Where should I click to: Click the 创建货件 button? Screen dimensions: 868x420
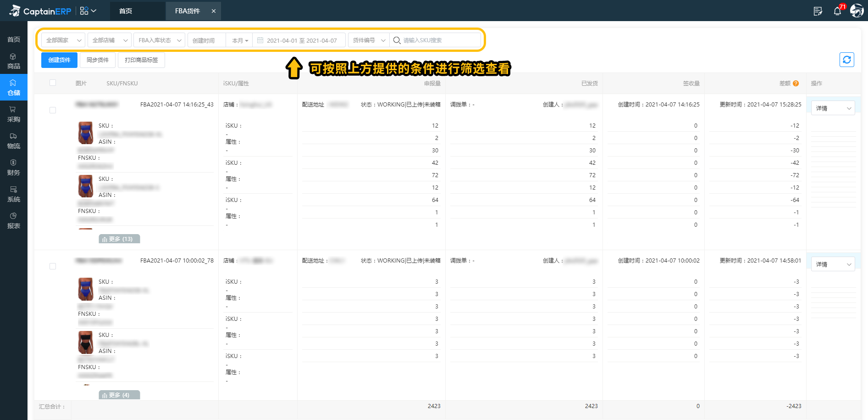[x=59, y=60]
